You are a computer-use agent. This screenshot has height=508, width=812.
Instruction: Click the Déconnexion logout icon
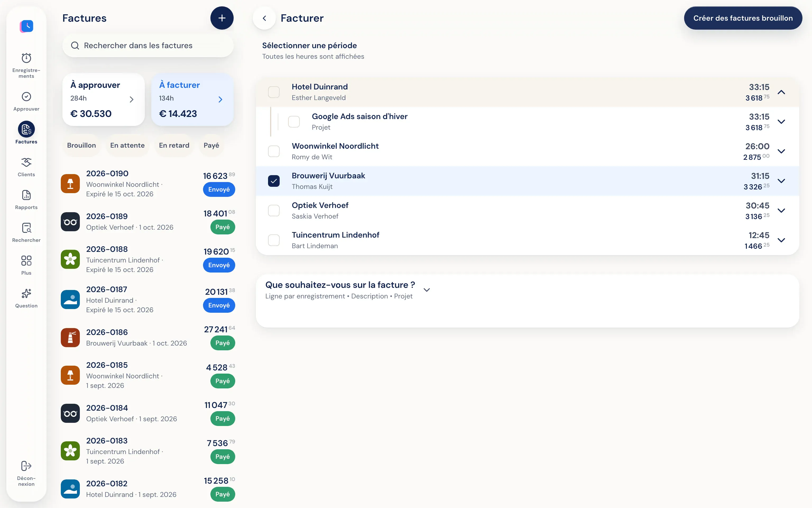tap(26, 466)
